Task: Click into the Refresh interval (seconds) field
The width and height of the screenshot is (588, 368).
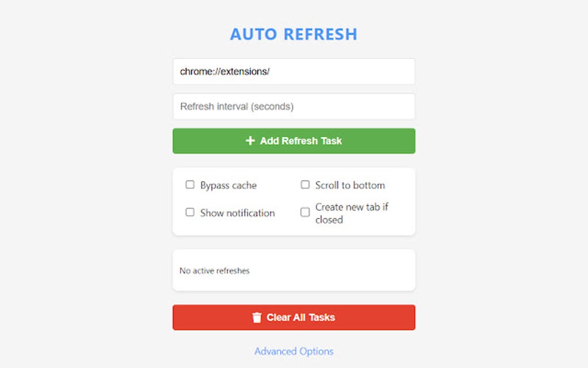Action: tap(293, 107)
